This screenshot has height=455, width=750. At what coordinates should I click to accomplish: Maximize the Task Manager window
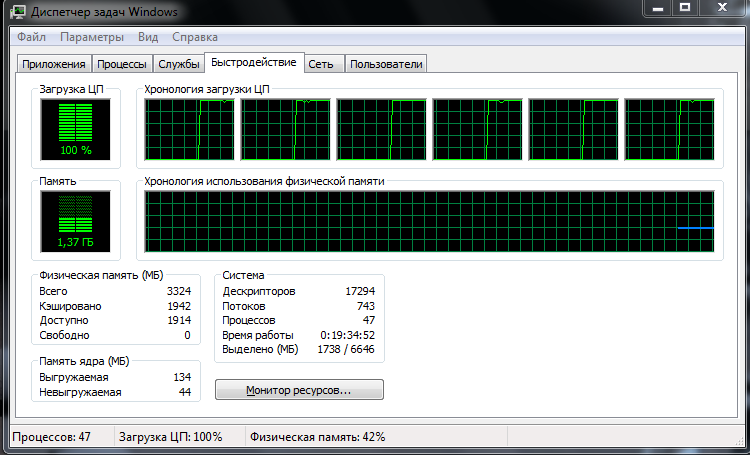coord(684,8)
